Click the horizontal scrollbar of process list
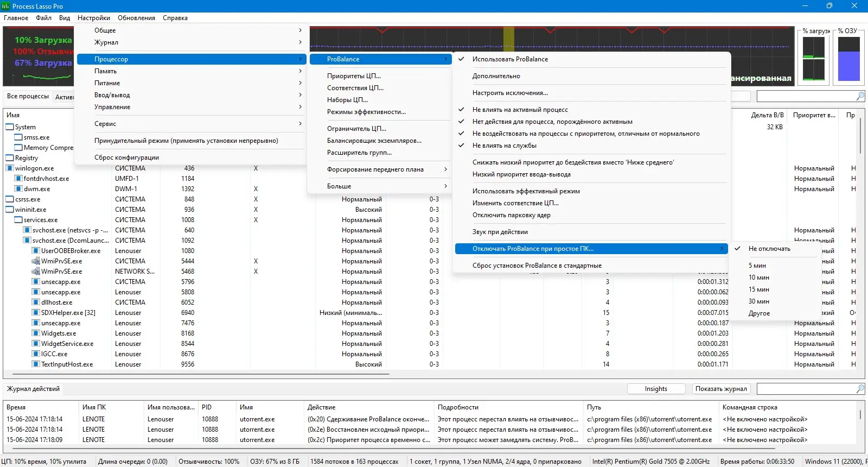 [201, 374]
